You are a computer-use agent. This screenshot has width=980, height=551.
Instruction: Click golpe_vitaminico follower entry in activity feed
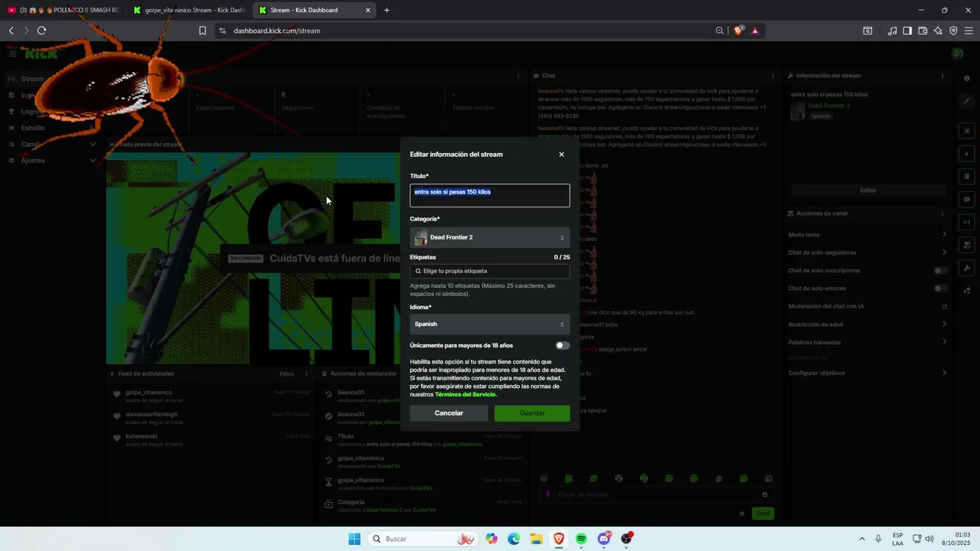(211, 395)
